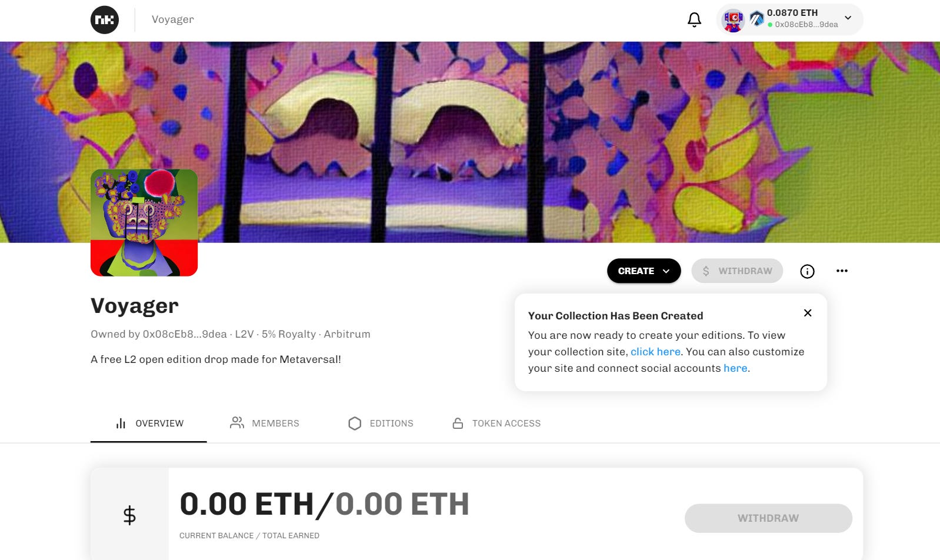
Task: Go to the Token Access tab
Action: 496,424
